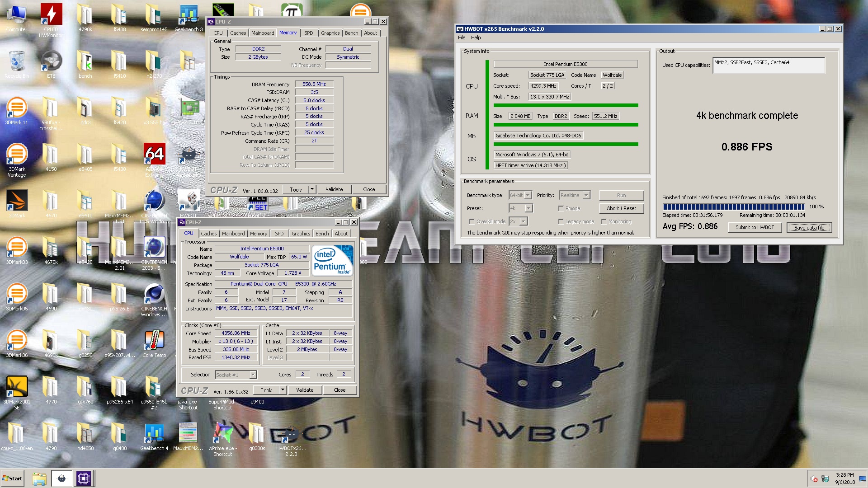
Task: Expand Tools arrow in CPU tab CPU-Z window
Action: [283, 390]
